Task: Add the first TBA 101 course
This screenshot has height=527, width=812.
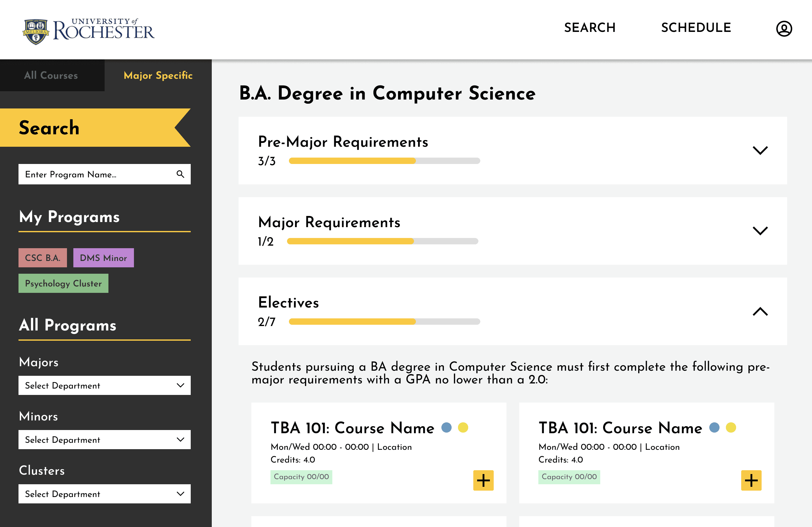Action: [483, 480]
